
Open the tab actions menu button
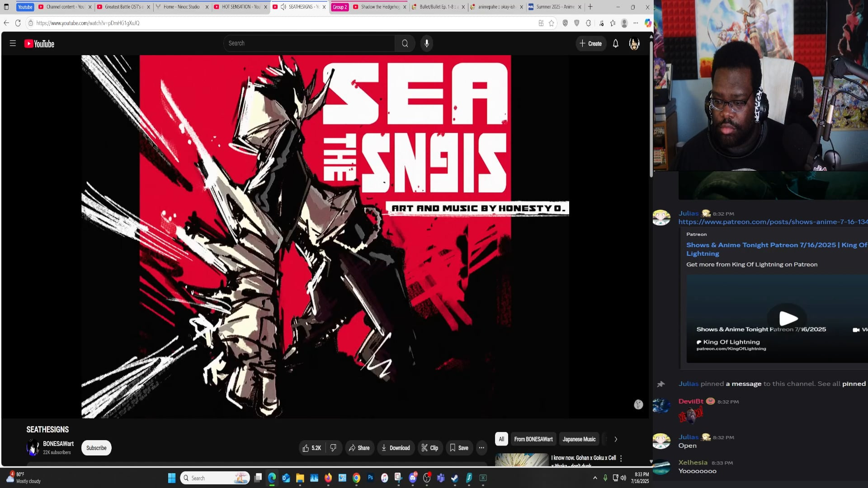(6, 7)
